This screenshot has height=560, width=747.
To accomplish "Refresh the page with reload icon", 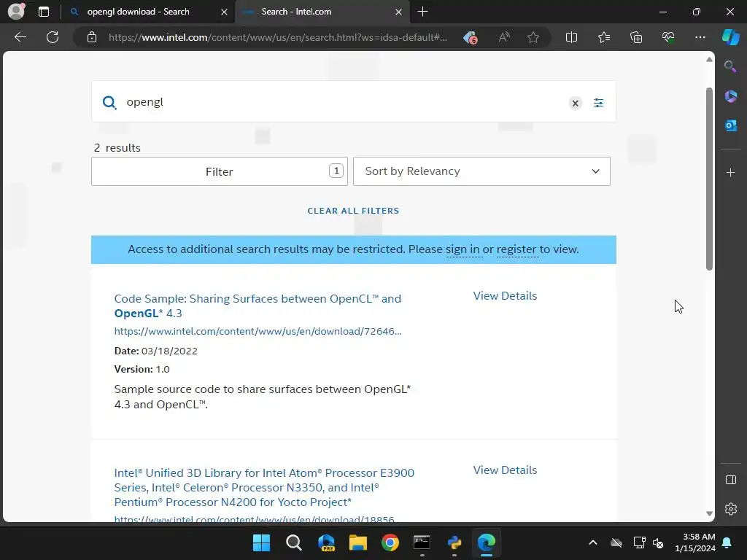I will tap(53, 37).
